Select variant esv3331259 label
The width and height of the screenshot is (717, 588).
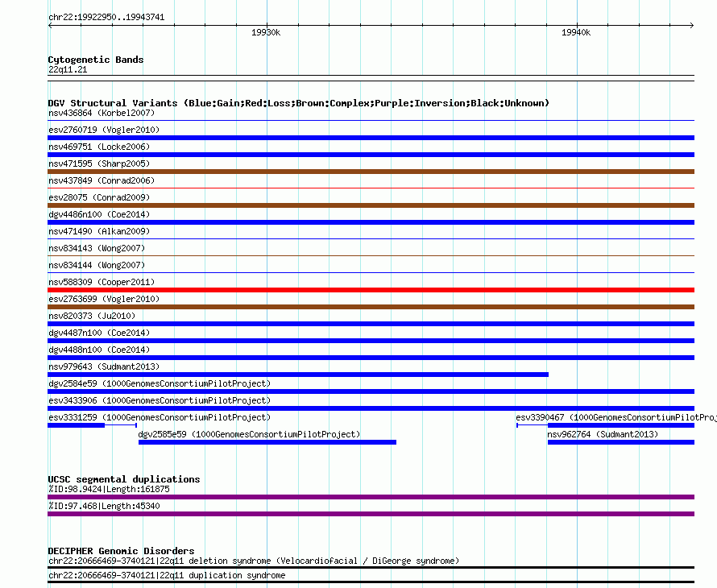[160, 417]
